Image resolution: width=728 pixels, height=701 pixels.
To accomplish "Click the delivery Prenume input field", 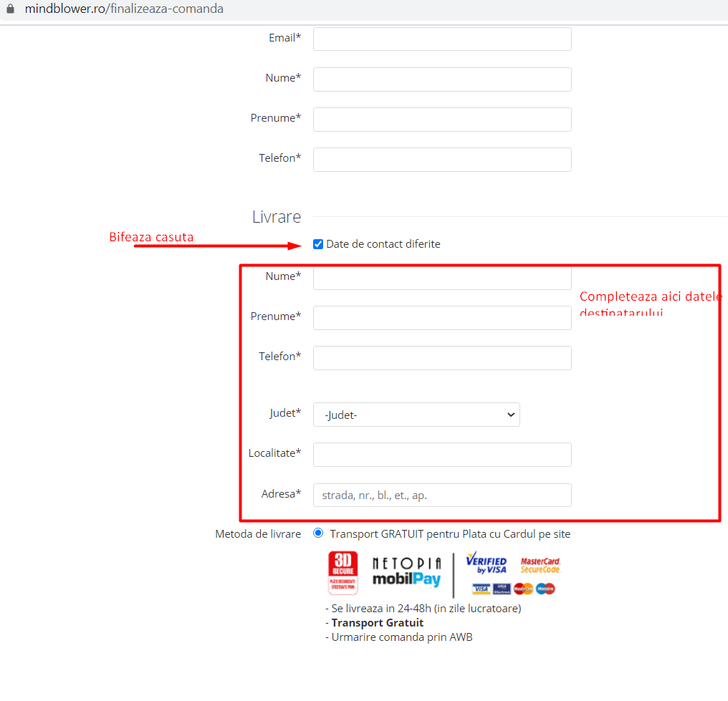I will 442,318.
